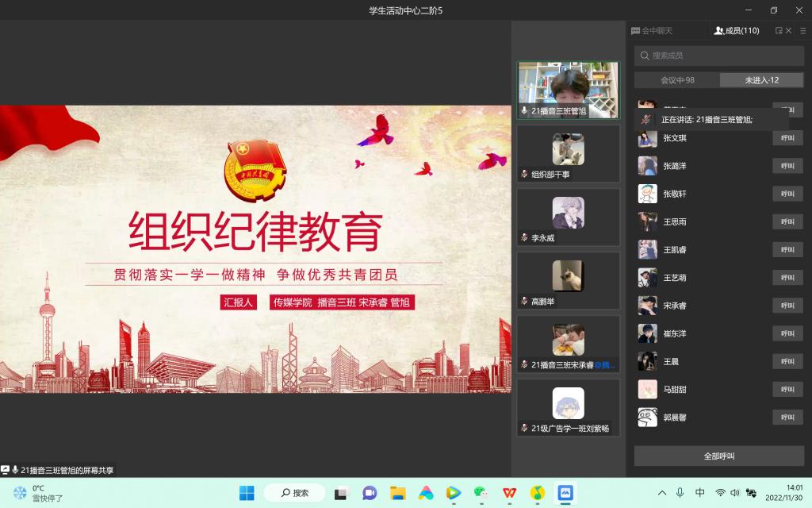This screenshot has height=508, width=812.
Task: Open WeChat from the taskbar
Action: (481, 493)
